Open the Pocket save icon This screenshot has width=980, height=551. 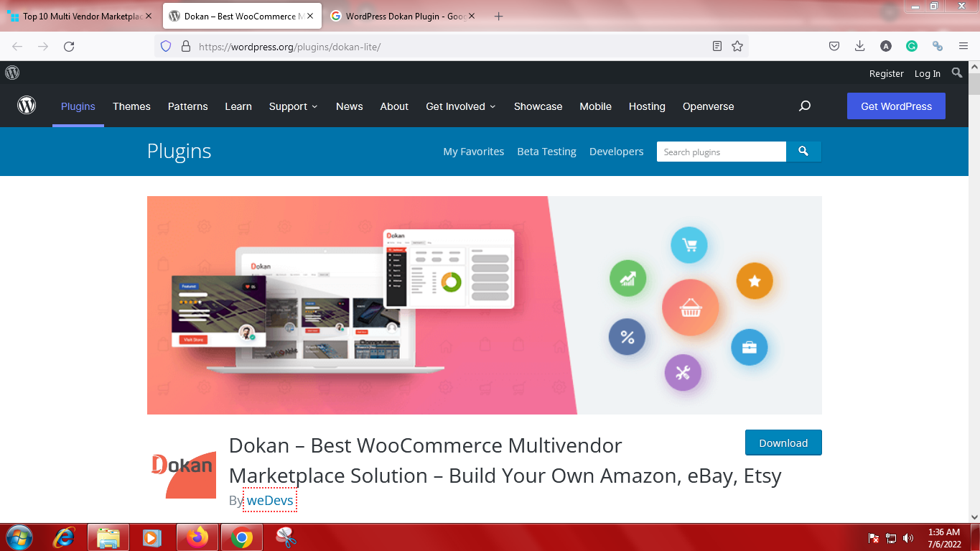pyautogui.click(x=834, y=46)
